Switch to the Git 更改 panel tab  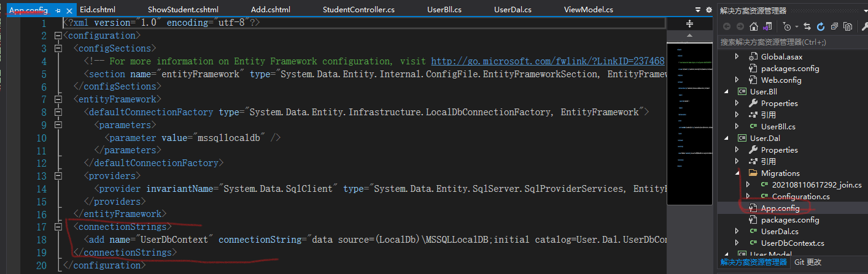(807, 262)
